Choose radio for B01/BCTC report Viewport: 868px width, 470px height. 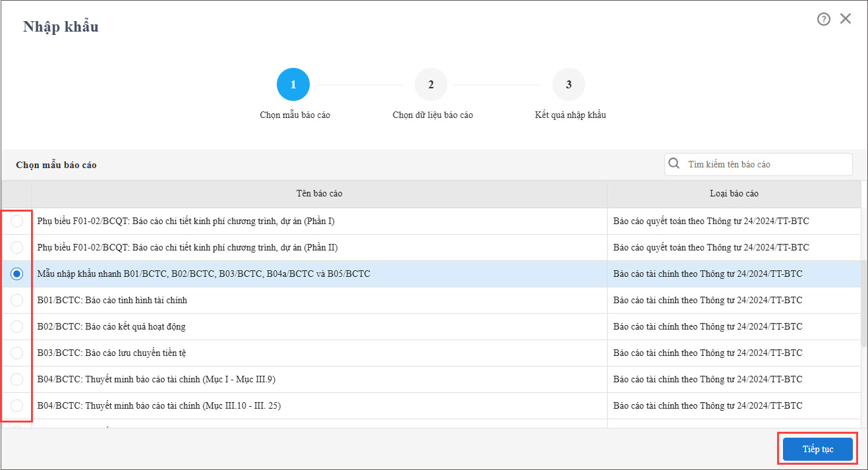coord(17,300)
